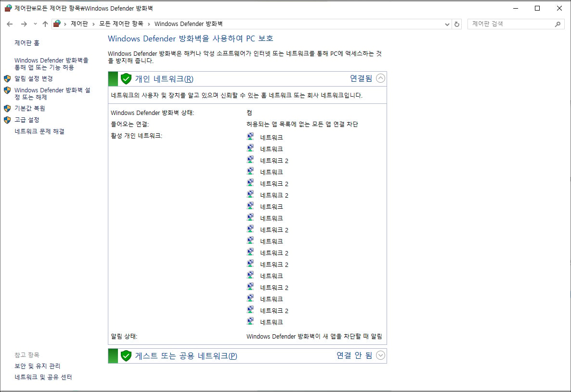Click shield icon beside 알림 설정 변경
571x392 pixels.
pos(7,78)
